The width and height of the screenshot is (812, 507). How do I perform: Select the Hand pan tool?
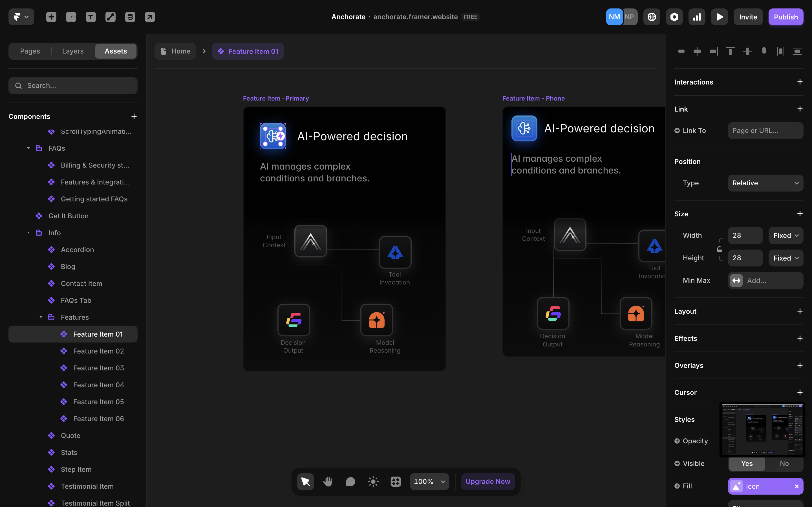coord(328,482)
